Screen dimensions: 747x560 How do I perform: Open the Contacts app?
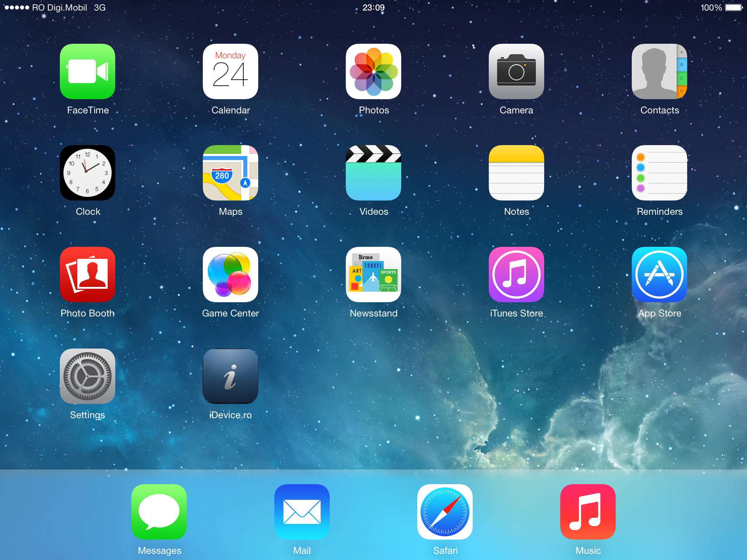coord(659,71)
